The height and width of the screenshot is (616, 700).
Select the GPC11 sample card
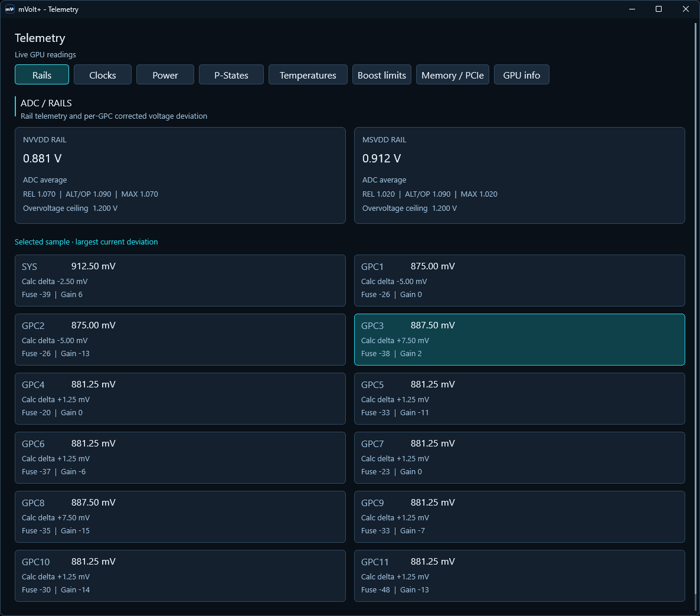[519, 576]
